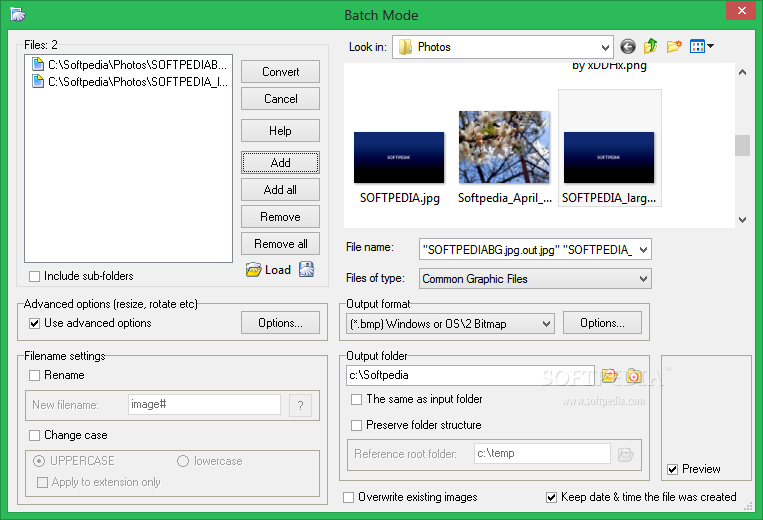This screenshot has height=520, width=763.
Task: Uncheck Keep date & time checkbox
Action: click(x=551, y=497)
